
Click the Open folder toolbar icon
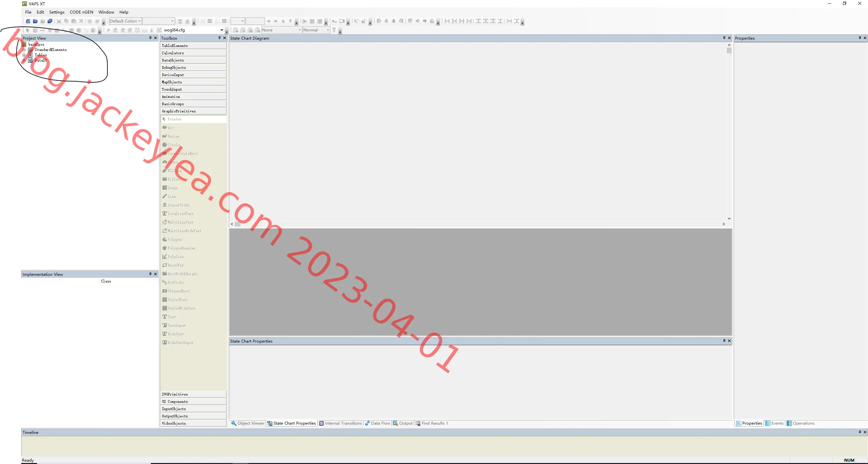point(35,21)
